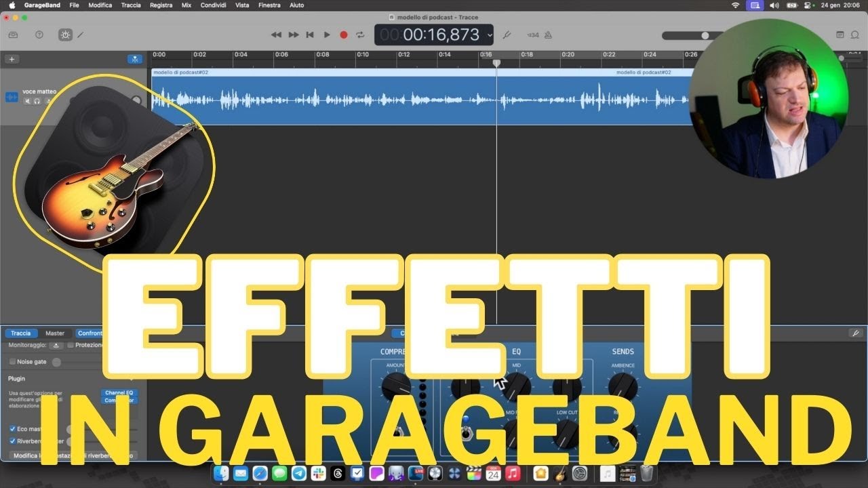The height and width of the screenshot is (488, 868).
Task: Open the Trash in the Dock
Action: pyautogui.click(x=646, y=473)
